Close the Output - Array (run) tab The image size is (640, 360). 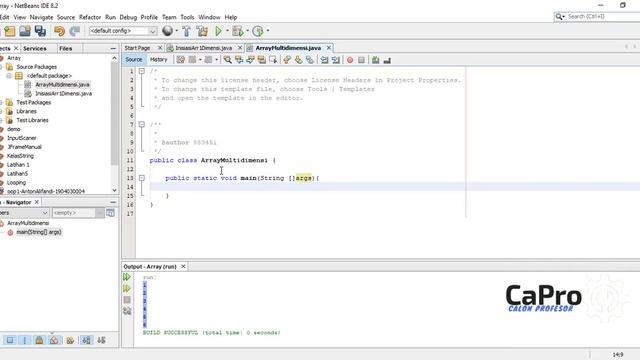click(183, 267)
